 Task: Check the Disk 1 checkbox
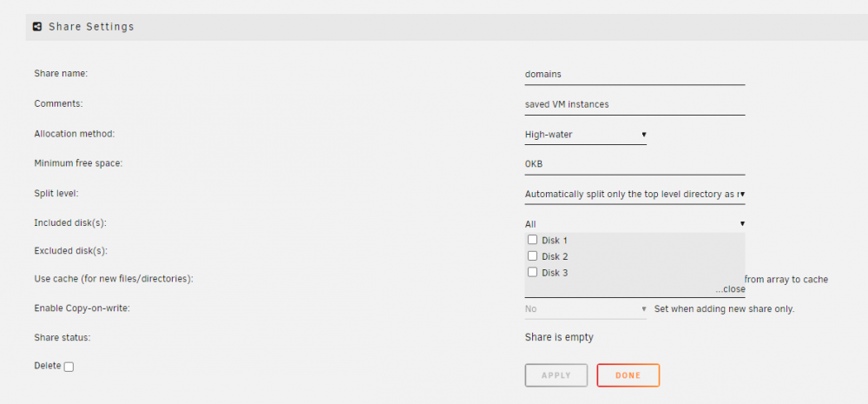pos(533,240)
